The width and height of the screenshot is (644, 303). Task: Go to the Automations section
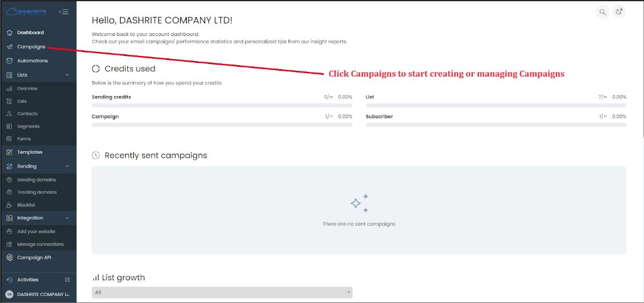click(x=33, y=61)
